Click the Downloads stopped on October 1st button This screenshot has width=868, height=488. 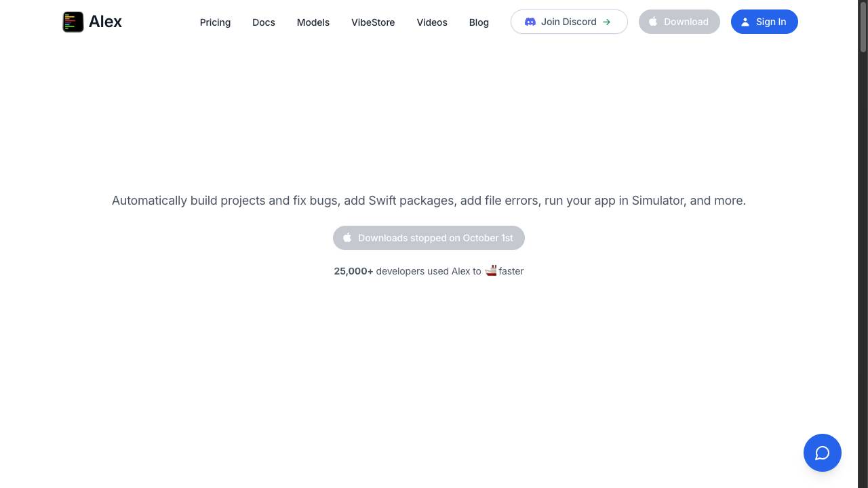pos(429,238)
